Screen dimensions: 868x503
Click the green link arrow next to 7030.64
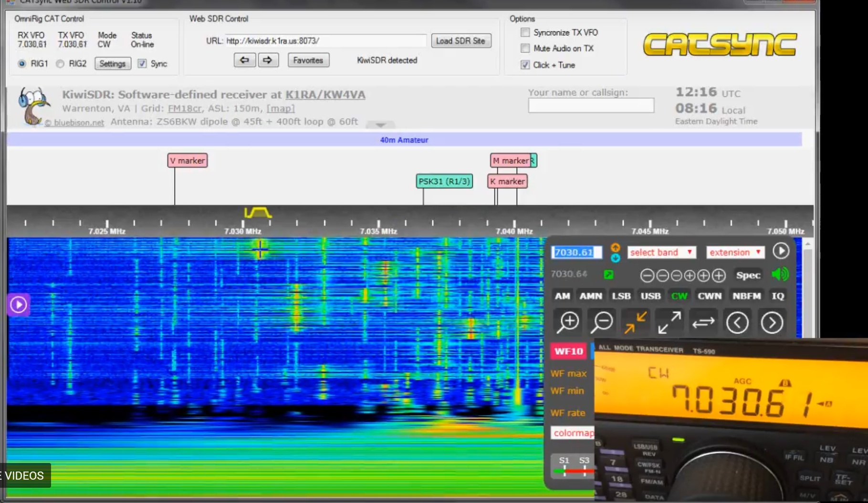(608, 274)
